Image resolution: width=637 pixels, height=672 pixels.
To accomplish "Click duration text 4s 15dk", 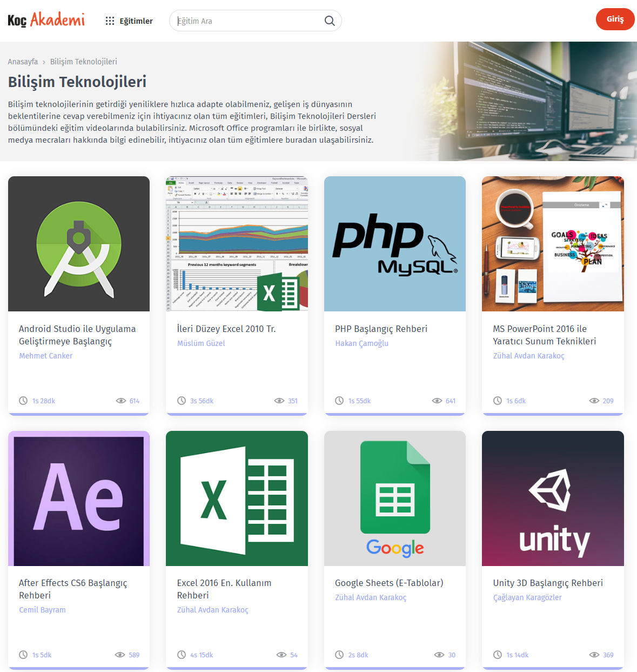I will (202, 655).
